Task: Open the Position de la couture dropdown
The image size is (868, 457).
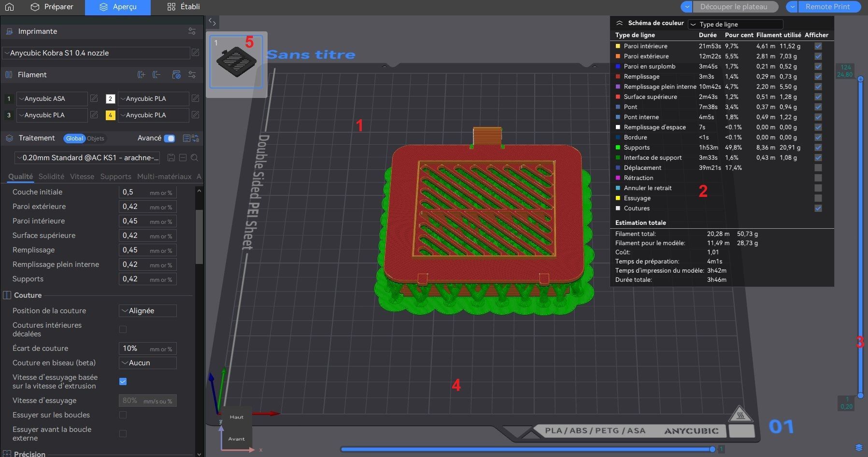Action: point(147,311)
